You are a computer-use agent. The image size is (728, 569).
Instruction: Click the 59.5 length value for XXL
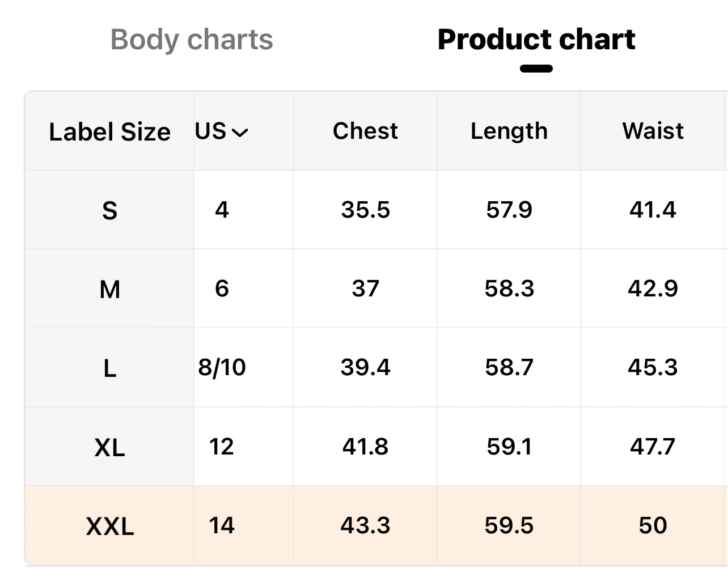(x=509, y=525)
